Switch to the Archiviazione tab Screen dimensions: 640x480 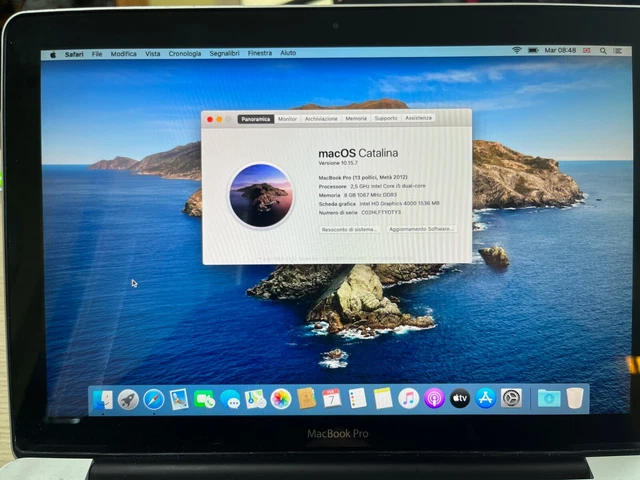tap(321, 119)
